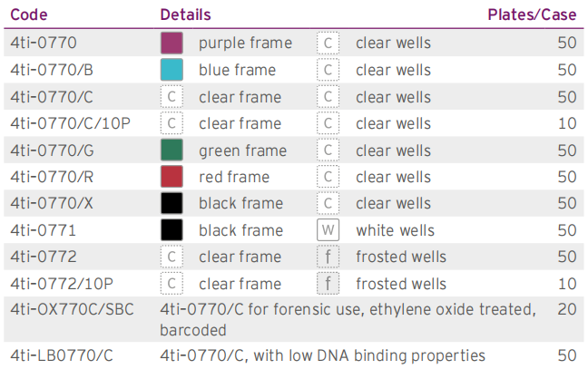Click the clear wells icon in the purple frame row
The height and width of the screenshot is (369, 588).
328,43
